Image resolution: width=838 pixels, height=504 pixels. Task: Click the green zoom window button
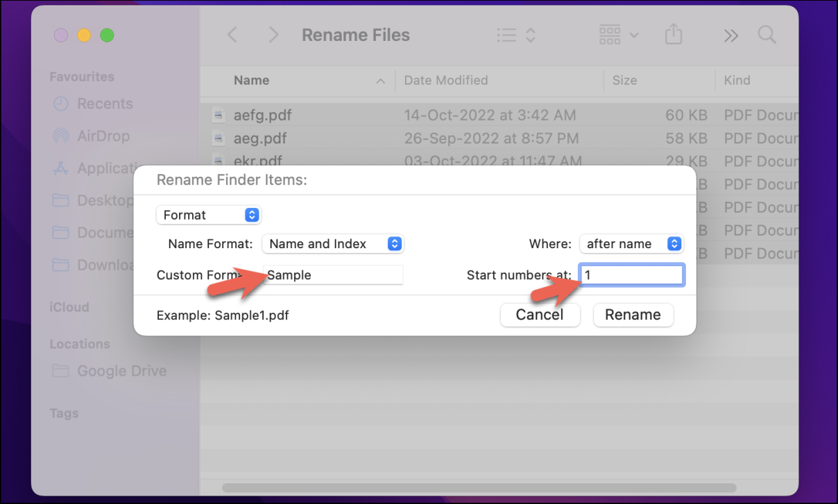[x=107, y=35]
